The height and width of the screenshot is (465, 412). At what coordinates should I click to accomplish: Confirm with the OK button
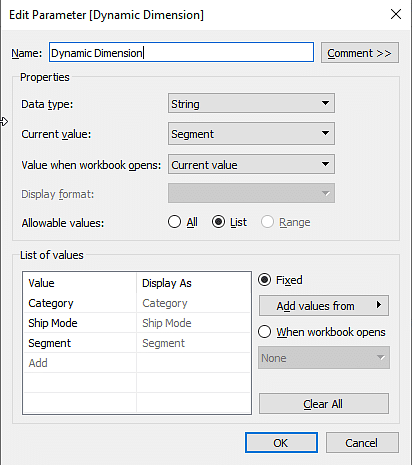click(281, 443)
